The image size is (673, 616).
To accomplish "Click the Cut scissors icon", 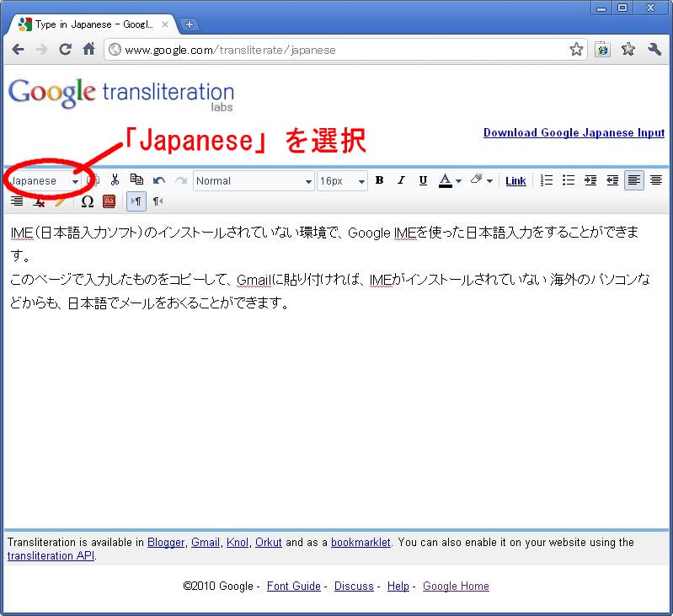I will click(x=115, y=180).
